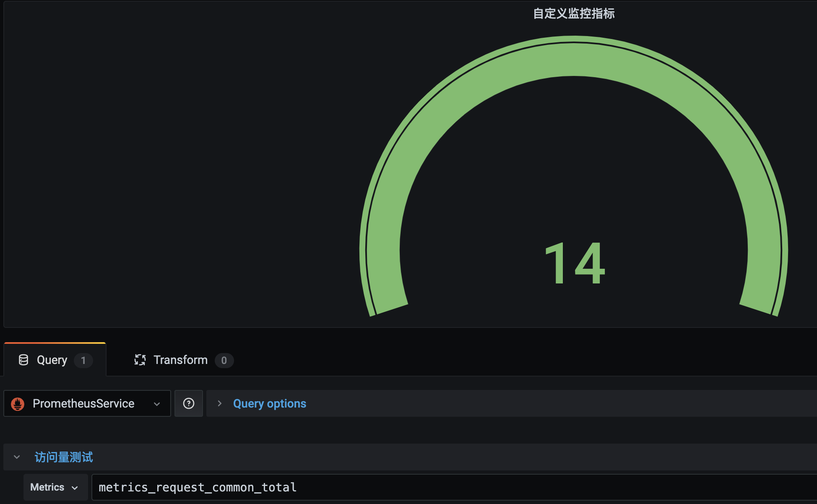Switch to the Transform tab

[183, 360]
